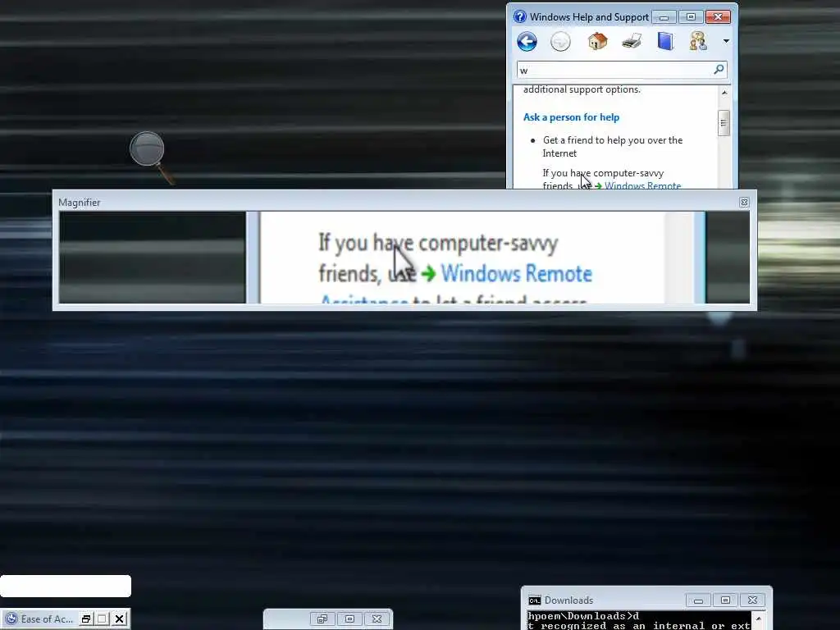Click the 'additional support options.' text
Image resolution: width=840 pixels, height=630 pixels.
[582, 89]
